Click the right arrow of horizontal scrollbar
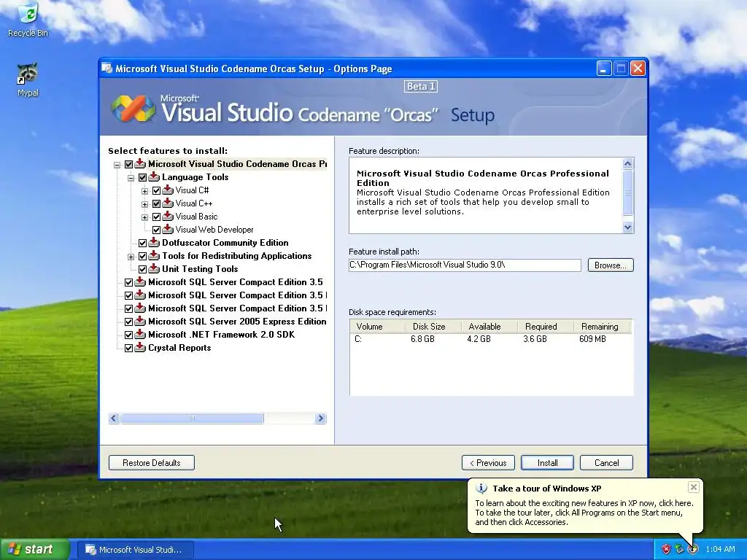 [321, 418]
